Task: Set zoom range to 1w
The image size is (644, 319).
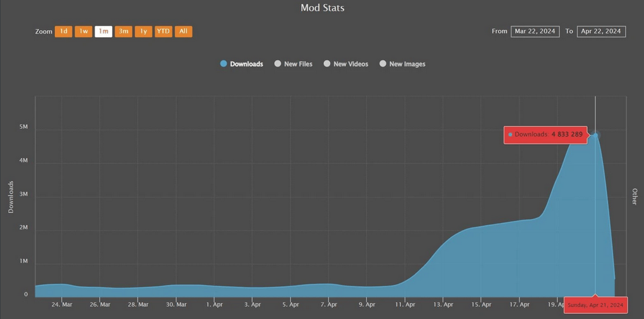Action: tap(83, 32)
